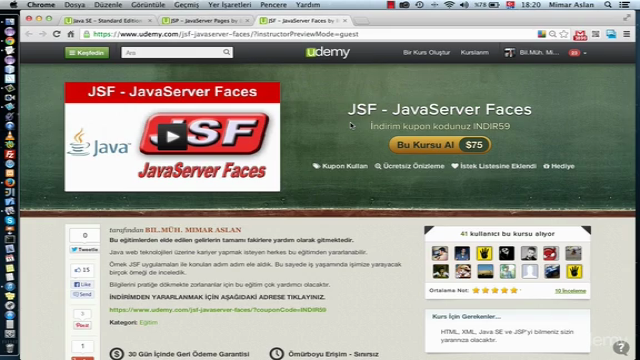Open the notifications badge showing 23

click(x=574, y=53)
